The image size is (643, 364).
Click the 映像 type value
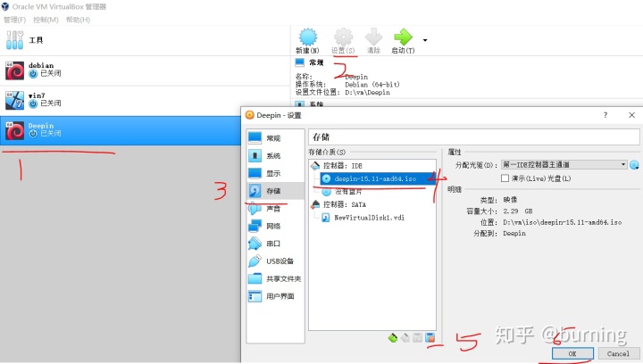(510, 200)
